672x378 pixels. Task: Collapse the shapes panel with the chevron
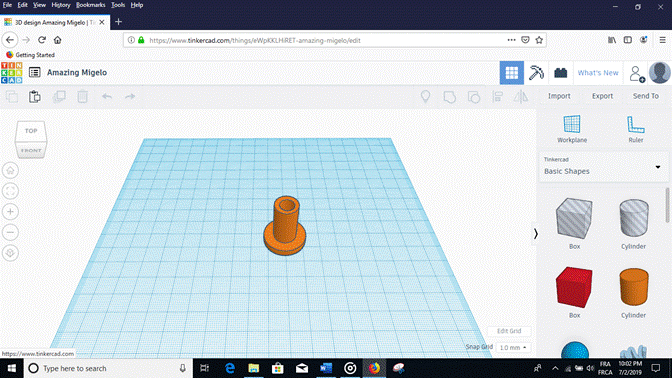535,234
